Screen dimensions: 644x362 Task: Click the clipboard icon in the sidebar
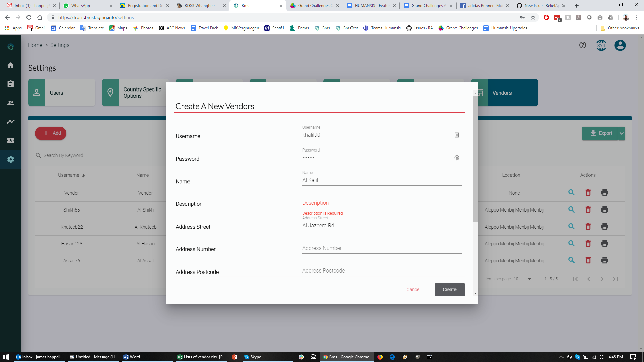coord(11,84)
